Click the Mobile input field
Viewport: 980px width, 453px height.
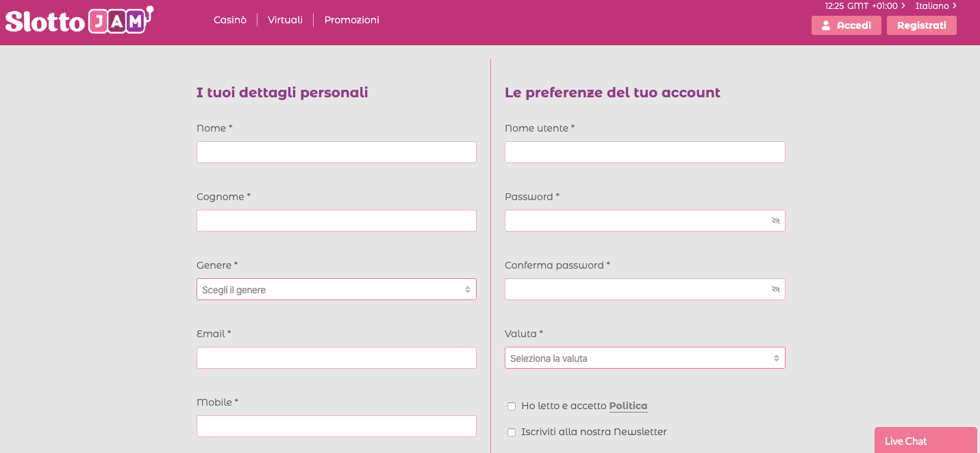click(336, 426)
